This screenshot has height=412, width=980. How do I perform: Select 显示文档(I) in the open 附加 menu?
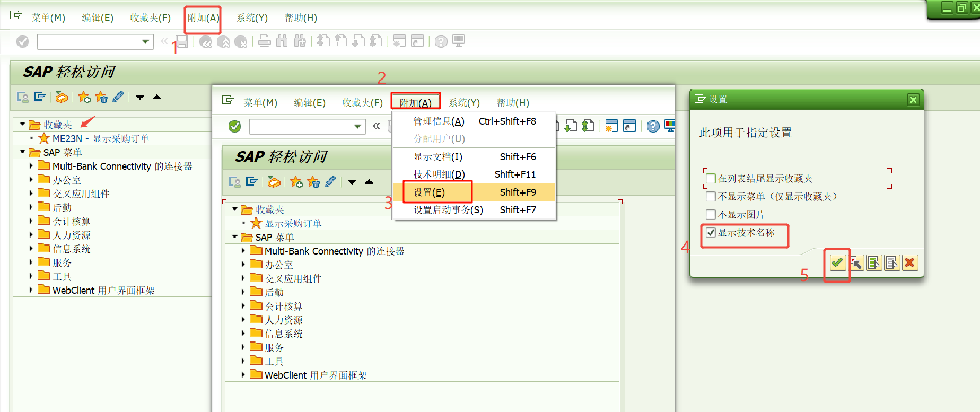coord(474,157)
